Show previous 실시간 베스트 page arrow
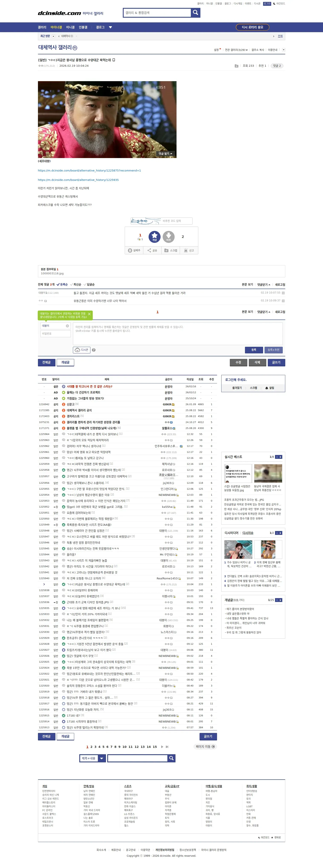 pos(277,457)
